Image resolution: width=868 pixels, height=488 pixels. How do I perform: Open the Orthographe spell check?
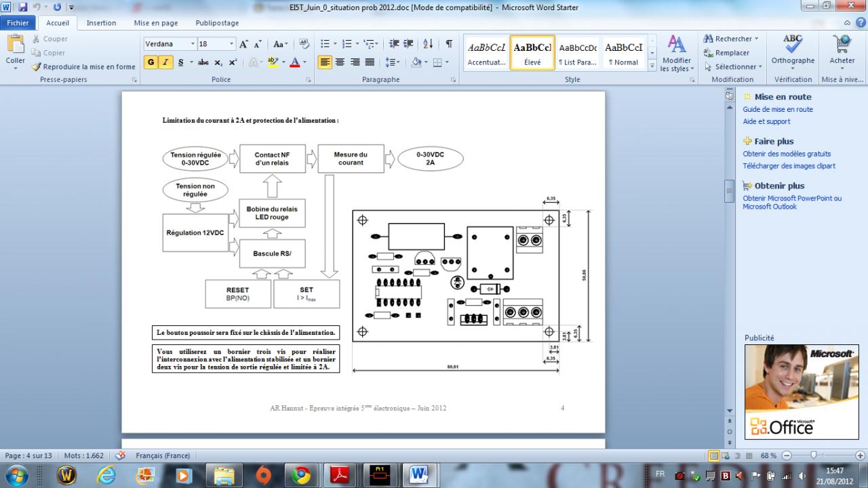[793, 52]
